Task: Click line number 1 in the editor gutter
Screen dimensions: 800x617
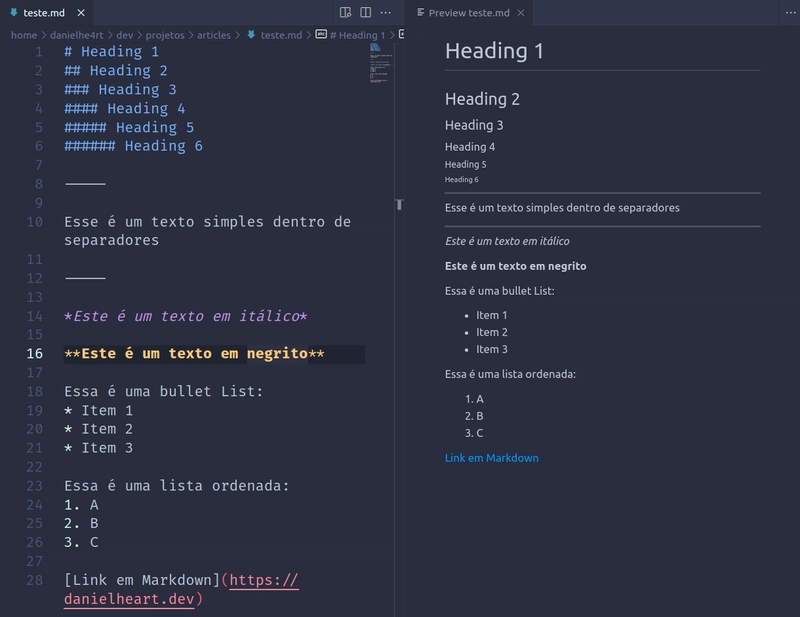Action: coord(39,52)
